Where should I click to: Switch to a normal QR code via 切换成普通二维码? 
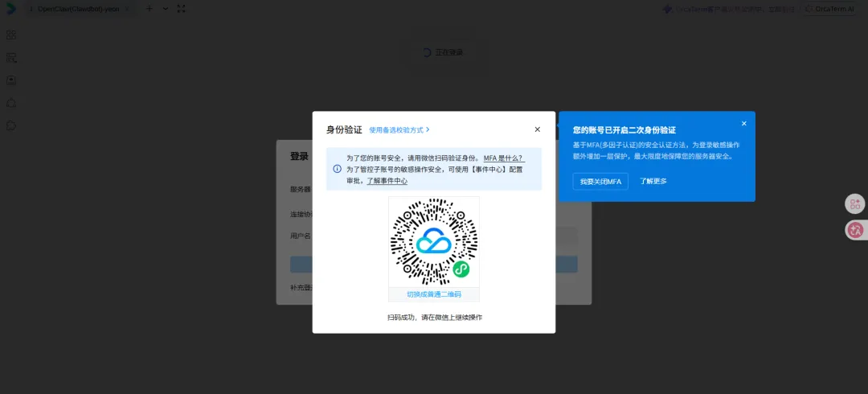(x=434, y=294)
